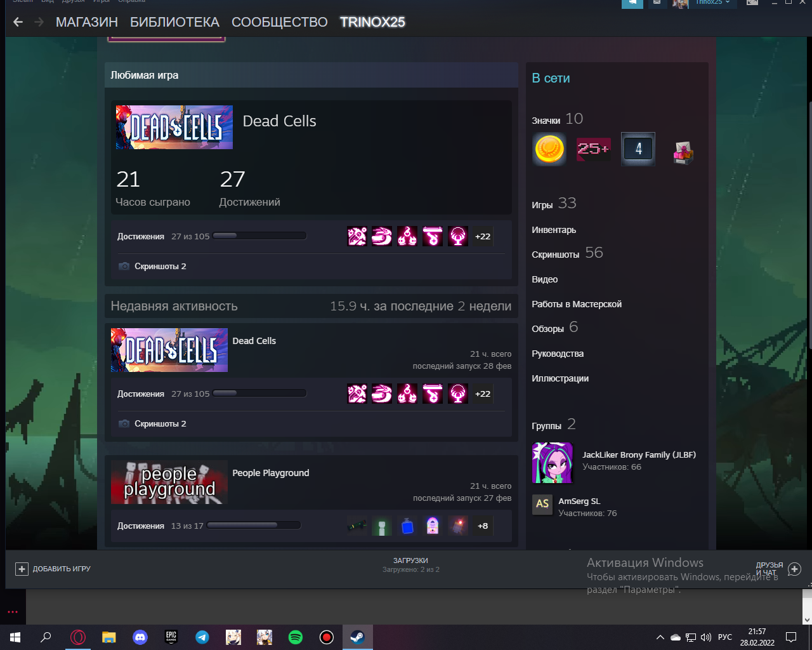Select the fifth People Playground achievement icon
This screenshot has width=812, height=650.
(x=458, y=526)
